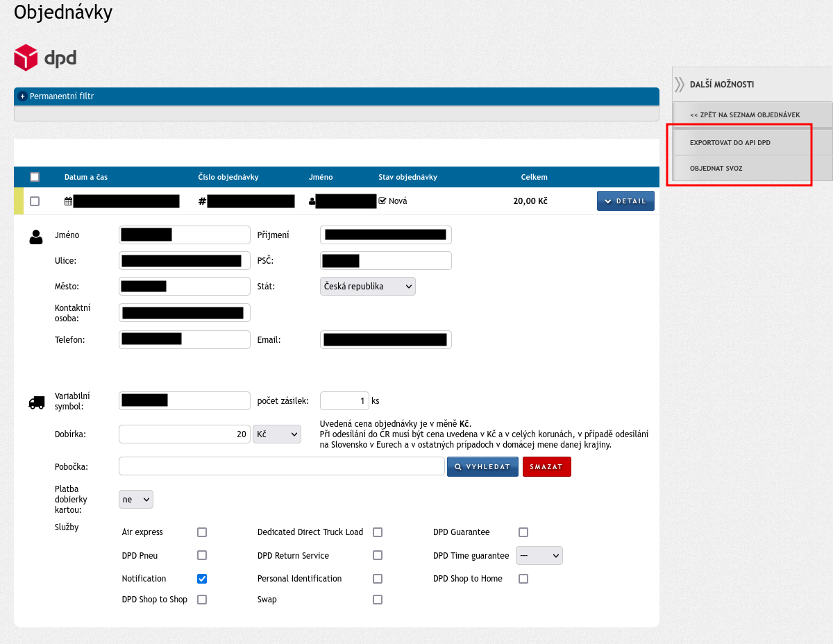The width and height of the screenshot is (833, 644).
Task: Click into the Pobočka input field
Action: pos(281,466)
